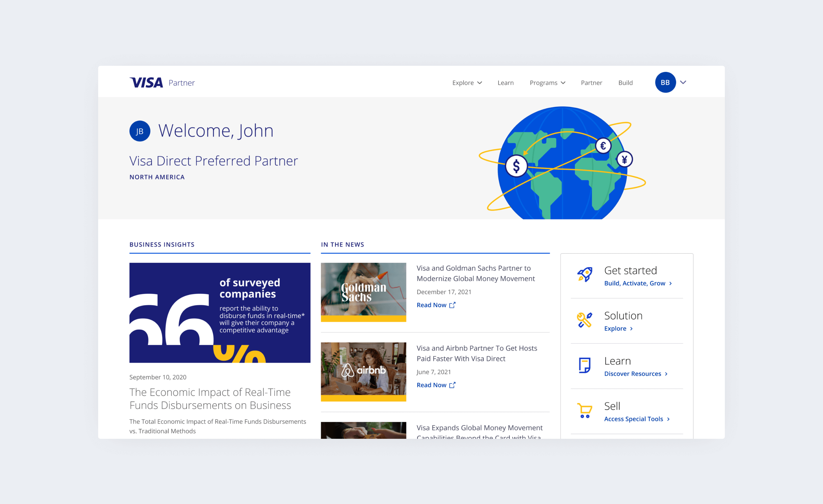Screen dimensions: 823x504
Task: Click the shopping cart Sell icon
Action: 585,411
